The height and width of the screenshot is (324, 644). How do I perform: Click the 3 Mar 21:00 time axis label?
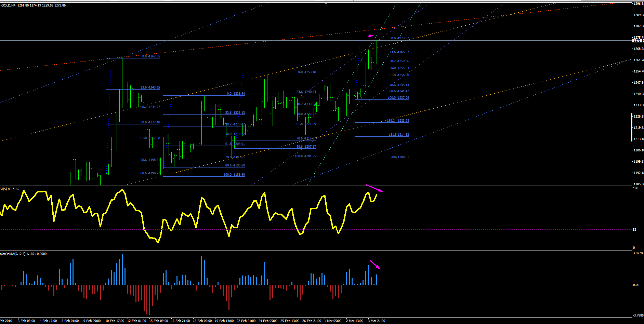coord(377,321)
